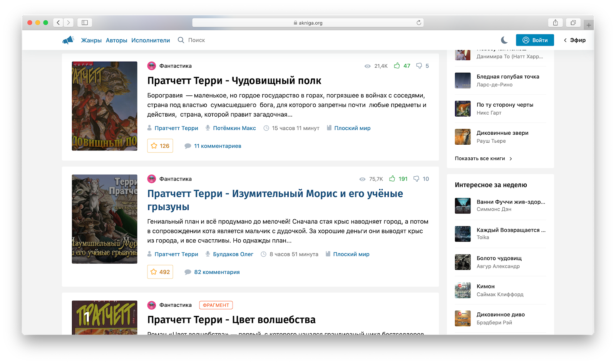Viewport: 616px width, 364px height.
Task: Open 11 комментариев link
Action: (x=218, y=146)
